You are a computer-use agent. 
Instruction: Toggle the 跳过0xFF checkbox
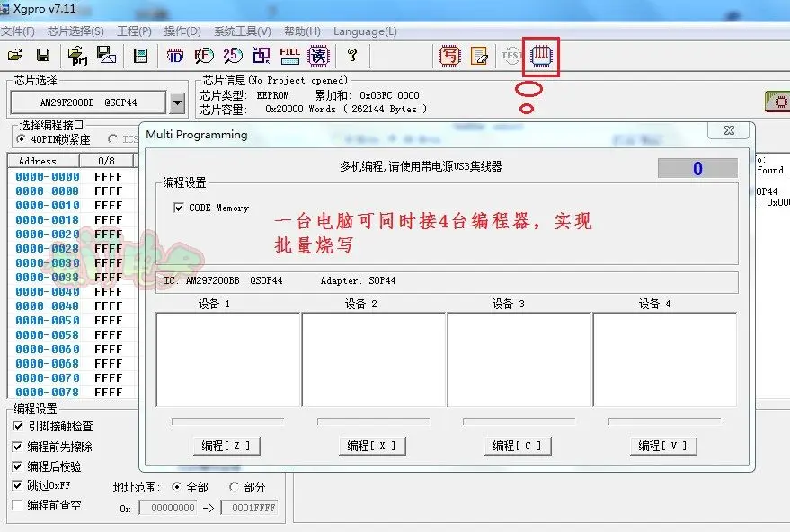pyautogui.click(x=18, y=485)
